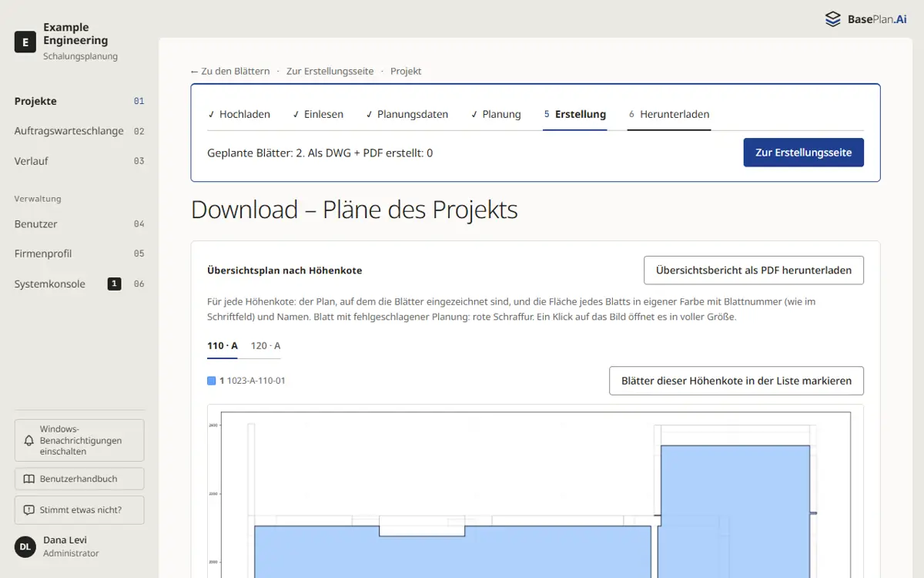Select the Herunterladen step
The width and height of the screenshot is (924, 578).
click(x=668, y=114)
